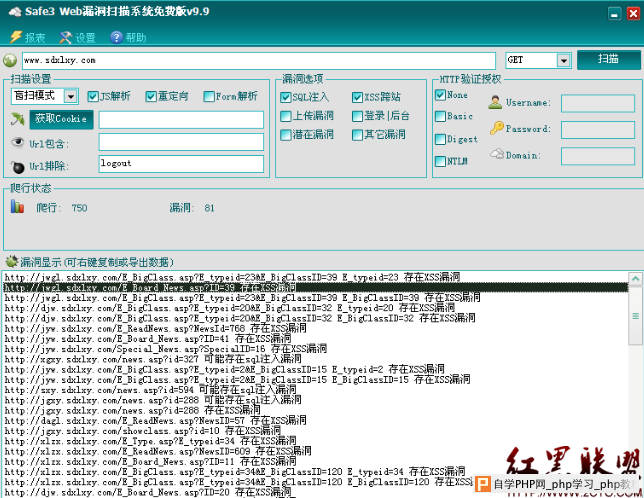Toggle the None authentication checkbox
Screen dimensions: 644x498
tap(440, 95)
